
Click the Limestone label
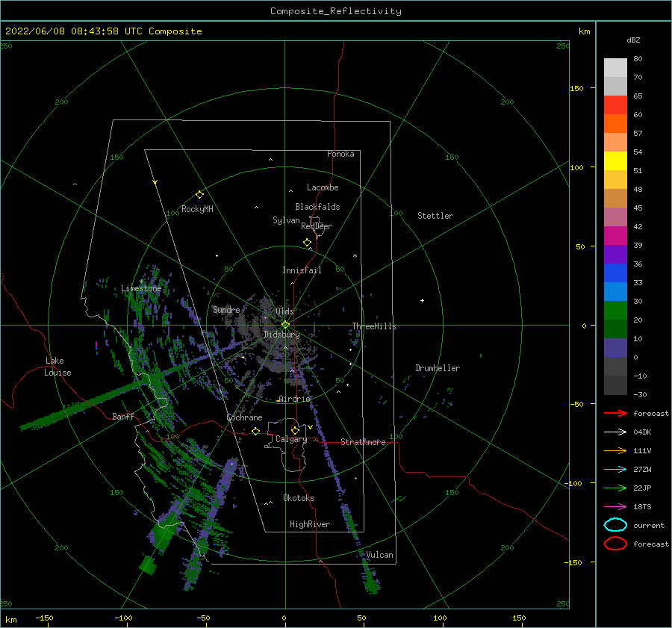click(x=141, y=288)
